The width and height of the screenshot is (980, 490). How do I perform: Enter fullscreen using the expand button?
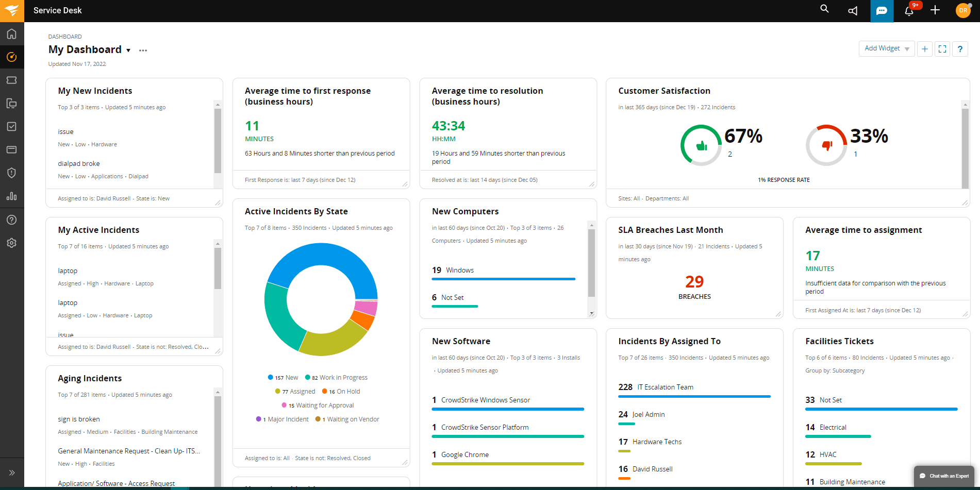[942, 48]
